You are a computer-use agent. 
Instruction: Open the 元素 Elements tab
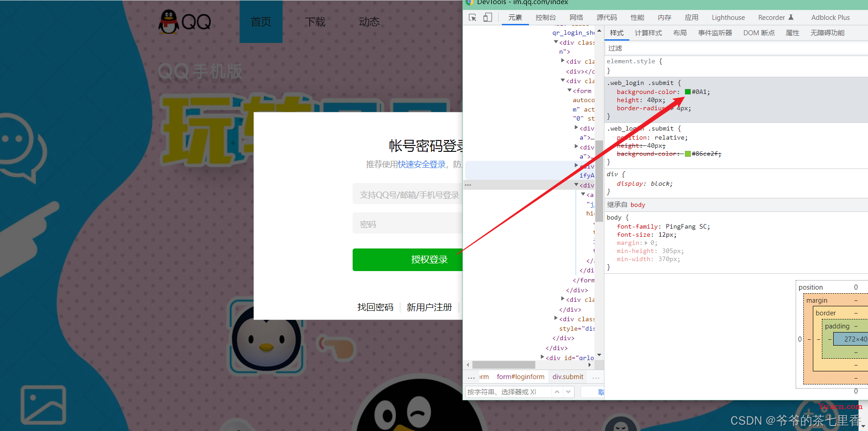[x=515, y=18]
